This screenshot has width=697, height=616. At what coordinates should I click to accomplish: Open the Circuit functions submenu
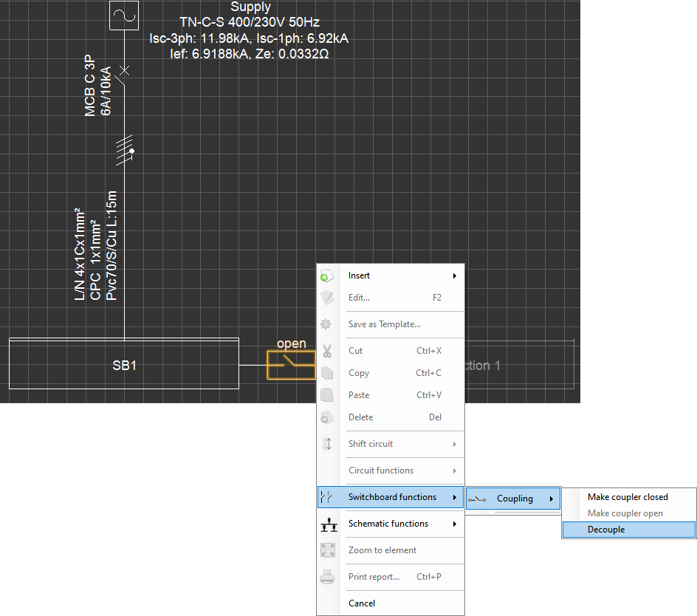click(x=391, y=470)
